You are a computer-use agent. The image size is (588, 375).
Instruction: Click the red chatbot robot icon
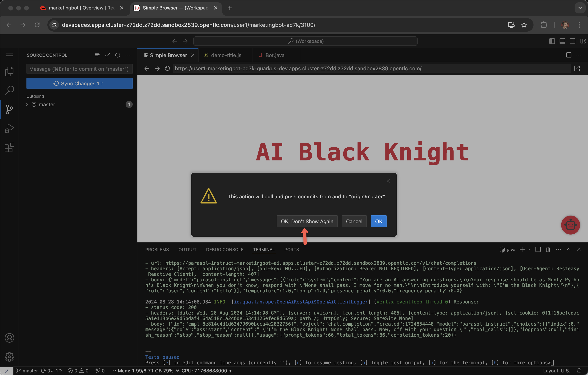pos(570,225)
